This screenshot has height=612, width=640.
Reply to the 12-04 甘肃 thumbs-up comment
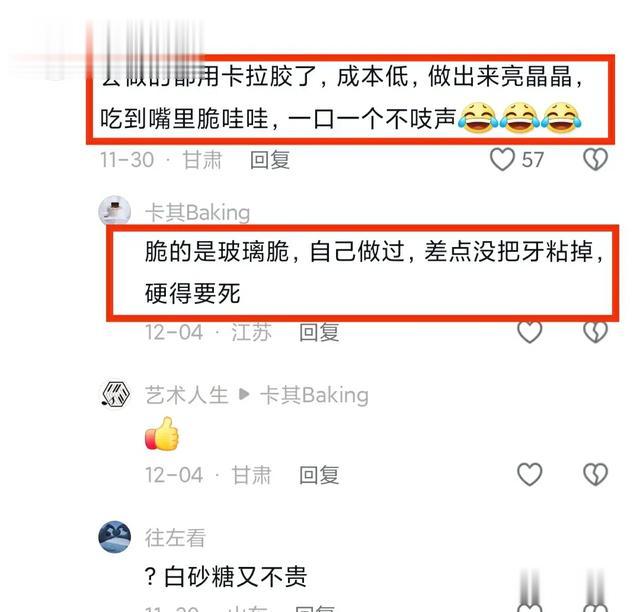(x=319, y=475)
